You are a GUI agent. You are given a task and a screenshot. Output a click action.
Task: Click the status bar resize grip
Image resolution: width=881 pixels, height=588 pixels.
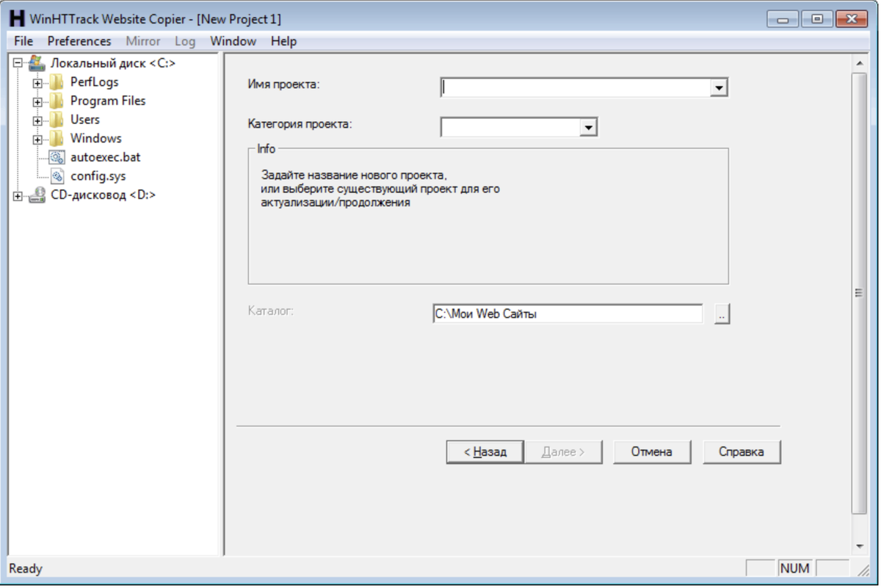tap(864, 570)
